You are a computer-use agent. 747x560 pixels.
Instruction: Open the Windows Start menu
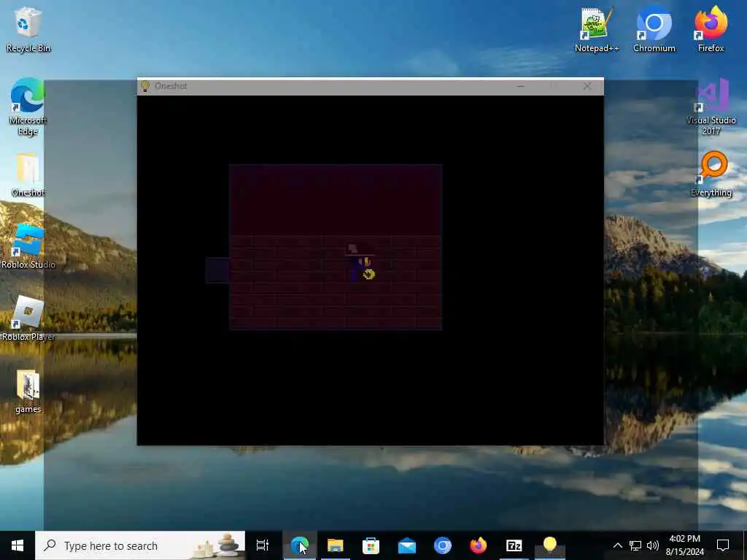tap(18, 545)
